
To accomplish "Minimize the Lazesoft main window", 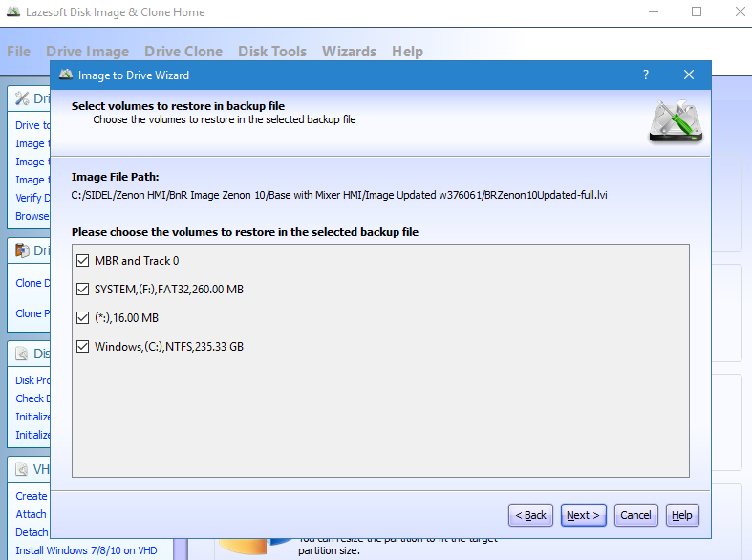I will coord(654,11).
